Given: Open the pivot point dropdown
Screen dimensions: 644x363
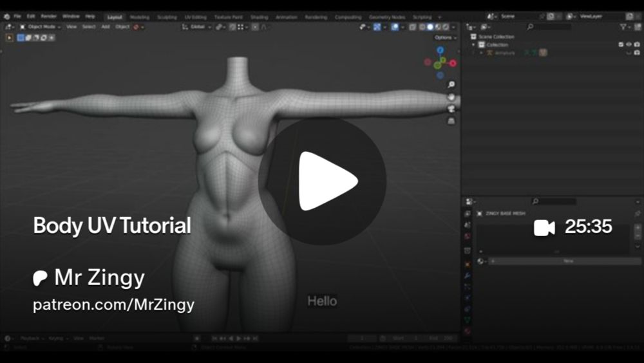Looking at the screenshot, I should [x=221, y=27].
